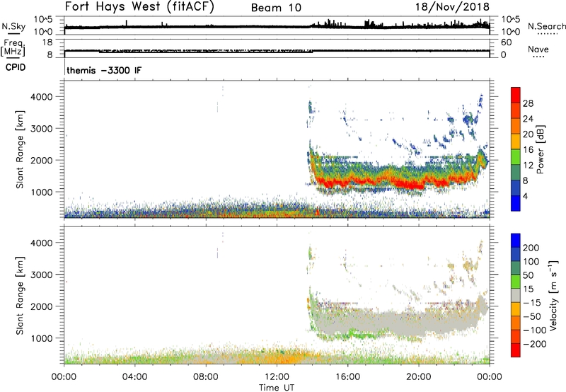Click the 'Time UT' axis title

point(277,387)
